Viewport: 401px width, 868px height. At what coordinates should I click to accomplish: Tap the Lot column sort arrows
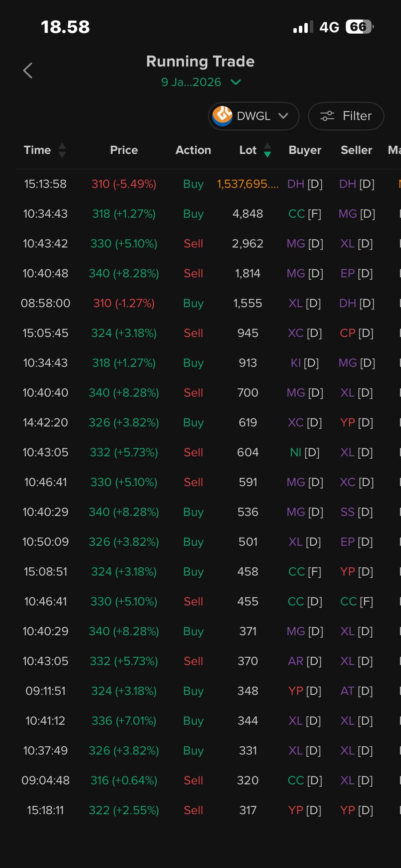click(268, 150)
